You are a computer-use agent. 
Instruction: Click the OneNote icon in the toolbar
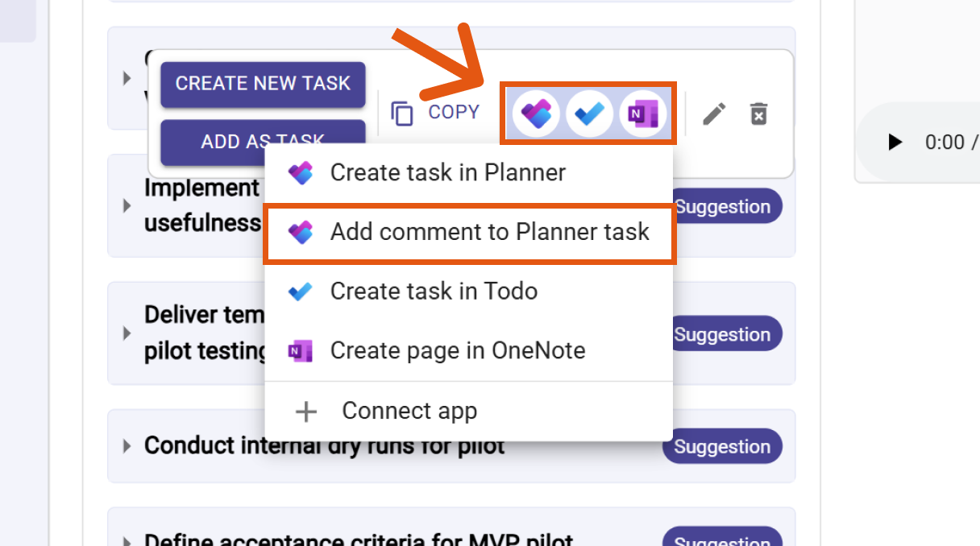[642, 114]
